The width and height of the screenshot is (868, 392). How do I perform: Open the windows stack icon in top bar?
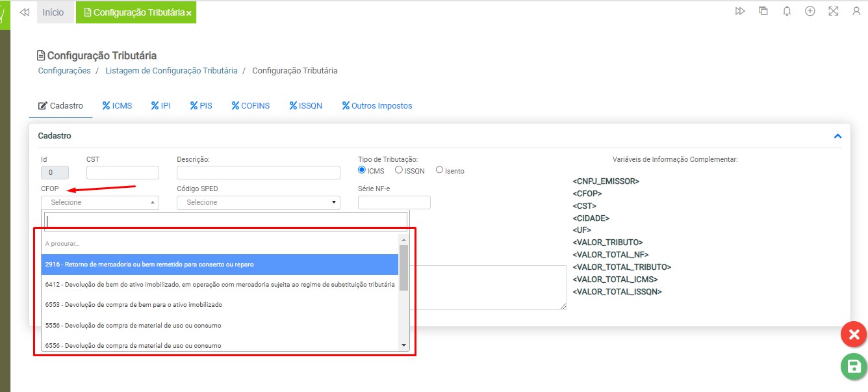(x=763, y=12)
